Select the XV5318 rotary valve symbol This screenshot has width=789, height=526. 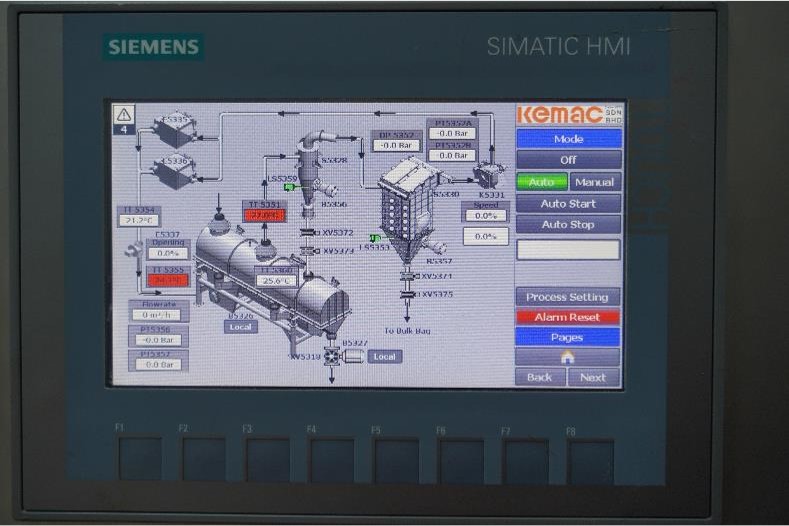click(x=332, y=356)
